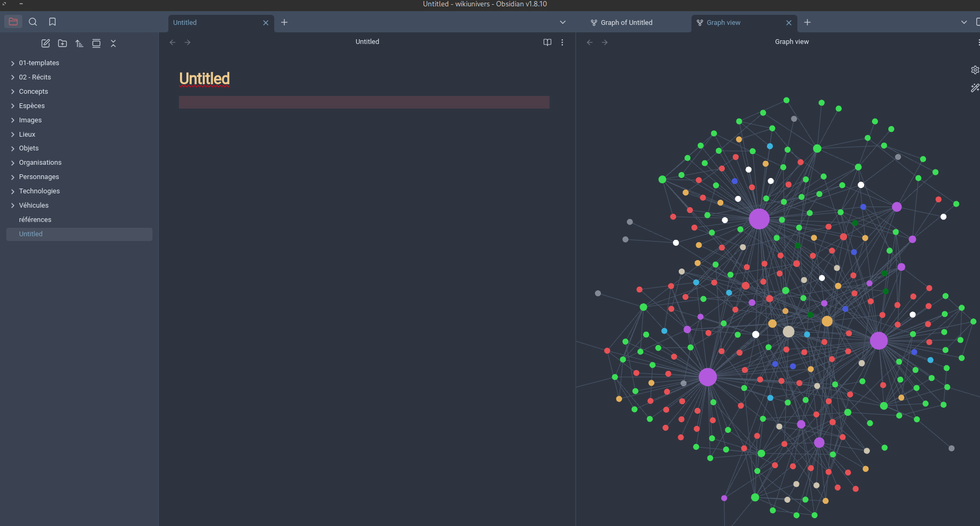980x526 pixels.
Task: Open left pane tab list dropdown
Action: (563, 22)
